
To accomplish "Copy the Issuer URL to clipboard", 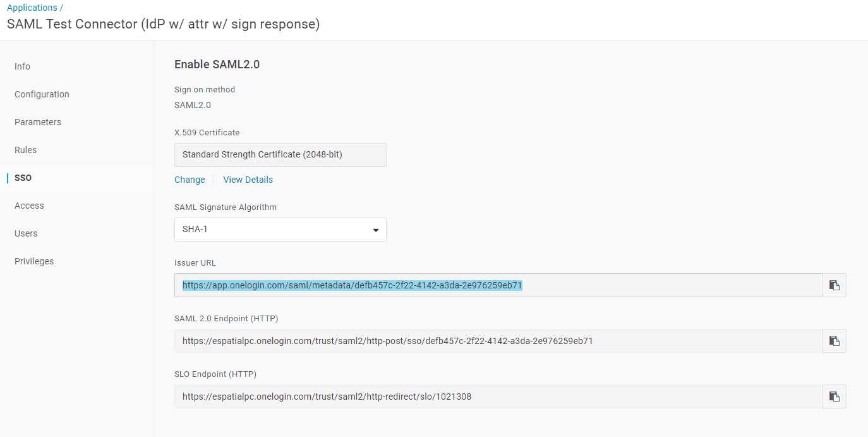I will tap(835, 285).
